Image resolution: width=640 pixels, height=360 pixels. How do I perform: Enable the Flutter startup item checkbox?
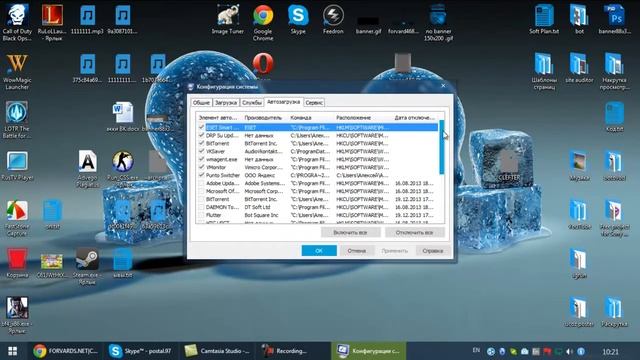tap(201, 215)
